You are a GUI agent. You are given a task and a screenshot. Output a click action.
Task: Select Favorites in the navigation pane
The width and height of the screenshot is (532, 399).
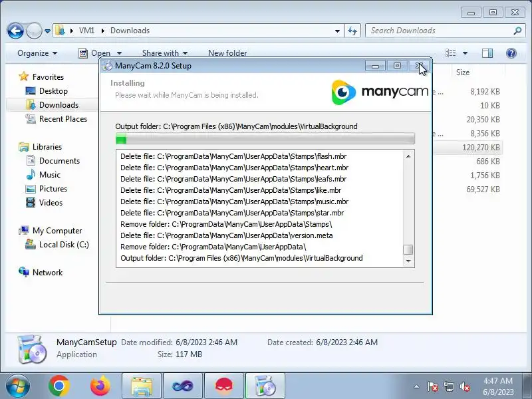(x=48, y=77)
